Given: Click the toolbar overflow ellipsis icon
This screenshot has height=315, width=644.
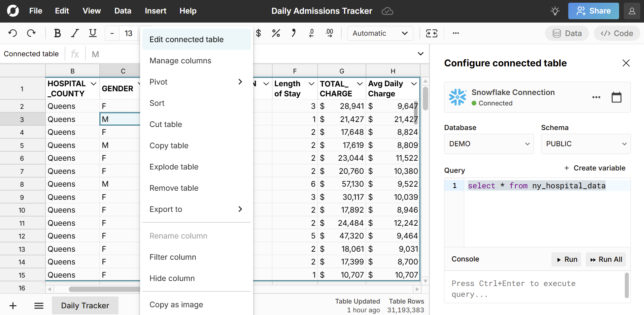Looking at the screenshot, I should [x=456, y=33].
